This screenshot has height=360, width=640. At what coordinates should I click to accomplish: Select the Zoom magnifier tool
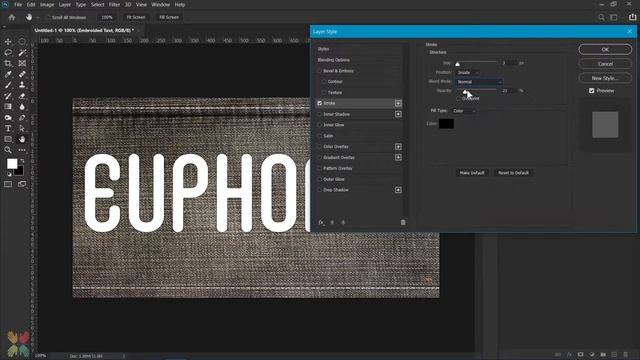point(8,150)
